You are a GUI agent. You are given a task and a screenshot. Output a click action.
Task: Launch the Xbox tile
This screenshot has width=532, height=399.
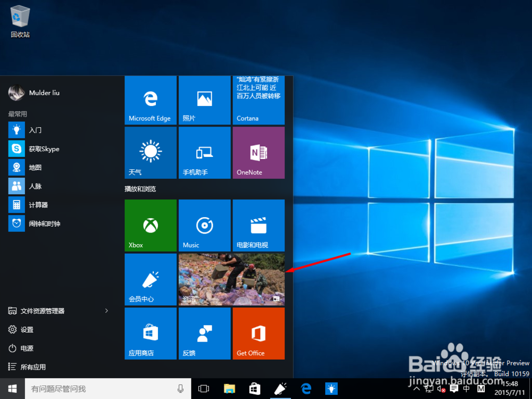(x=151, y=225)
